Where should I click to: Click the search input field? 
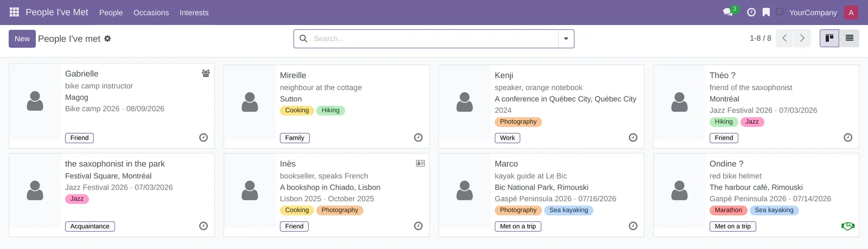[x=434, y=39]
